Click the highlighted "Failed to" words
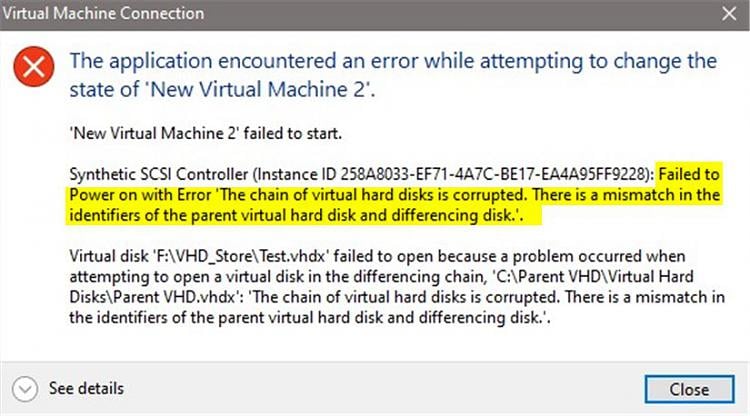The width and height of the screenshot is (750, 416). 689,174
